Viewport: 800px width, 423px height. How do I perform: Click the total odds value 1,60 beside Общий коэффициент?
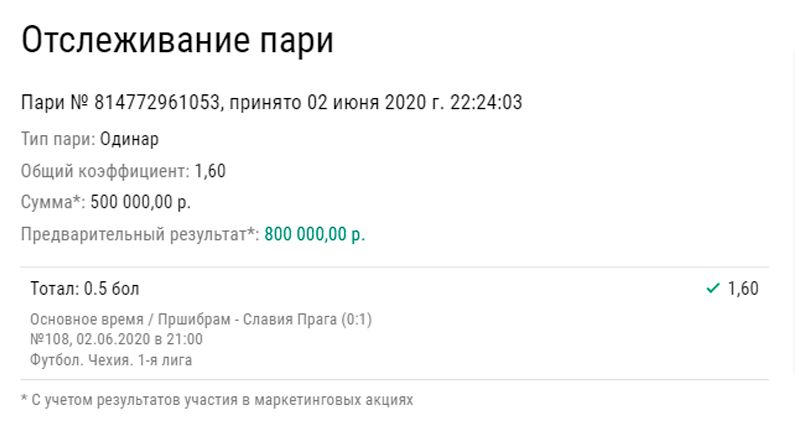point(210,171)
